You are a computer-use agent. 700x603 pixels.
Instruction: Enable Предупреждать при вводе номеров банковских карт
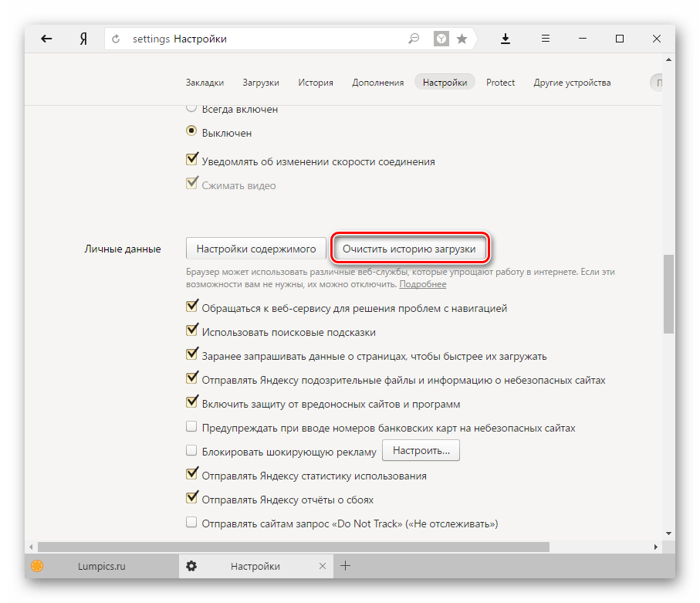(191, 426)
